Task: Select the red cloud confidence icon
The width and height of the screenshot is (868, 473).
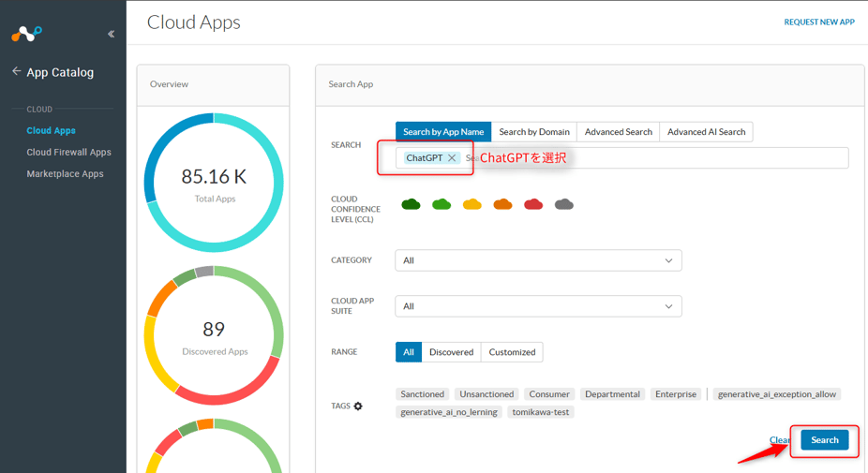Action: click(533, 204)
